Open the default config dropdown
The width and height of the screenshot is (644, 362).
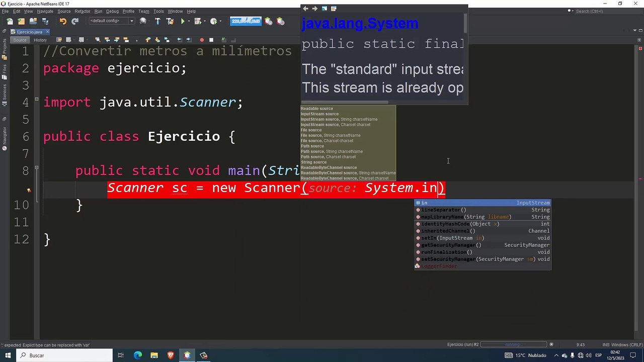pos(111,21)
